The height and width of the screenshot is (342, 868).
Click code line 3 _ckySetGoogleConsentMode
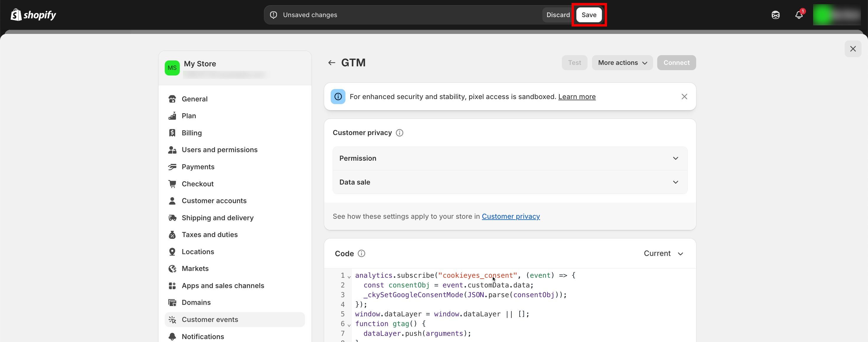465,295
